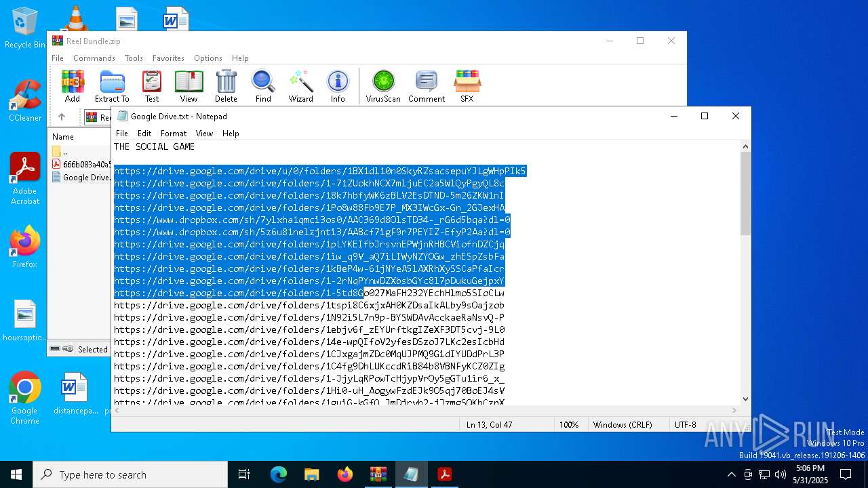Click the Windows search box
Screen dimensions: 868x488
click(130, 474)
